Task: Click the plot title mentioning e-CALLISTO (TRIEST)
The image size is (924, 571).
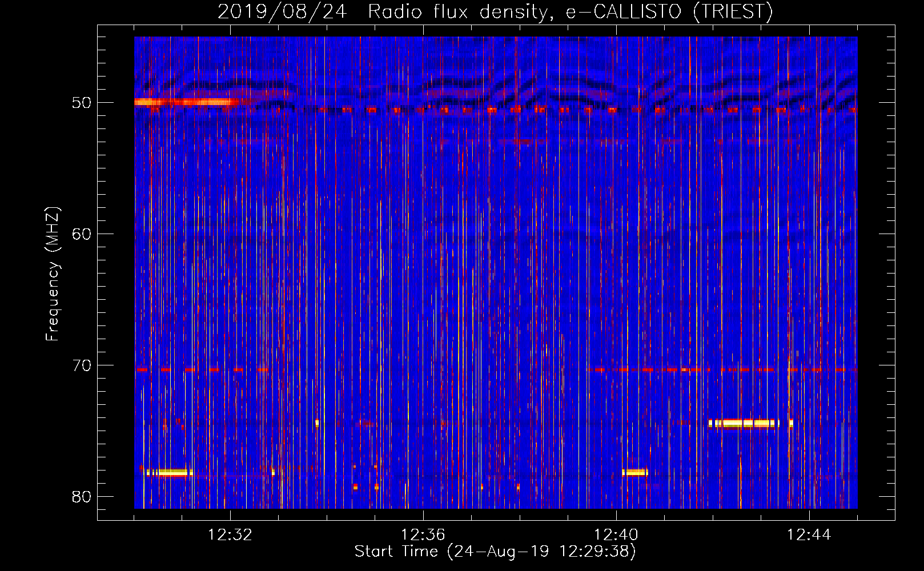Action: pyautogui.click(x=495, y=11)
